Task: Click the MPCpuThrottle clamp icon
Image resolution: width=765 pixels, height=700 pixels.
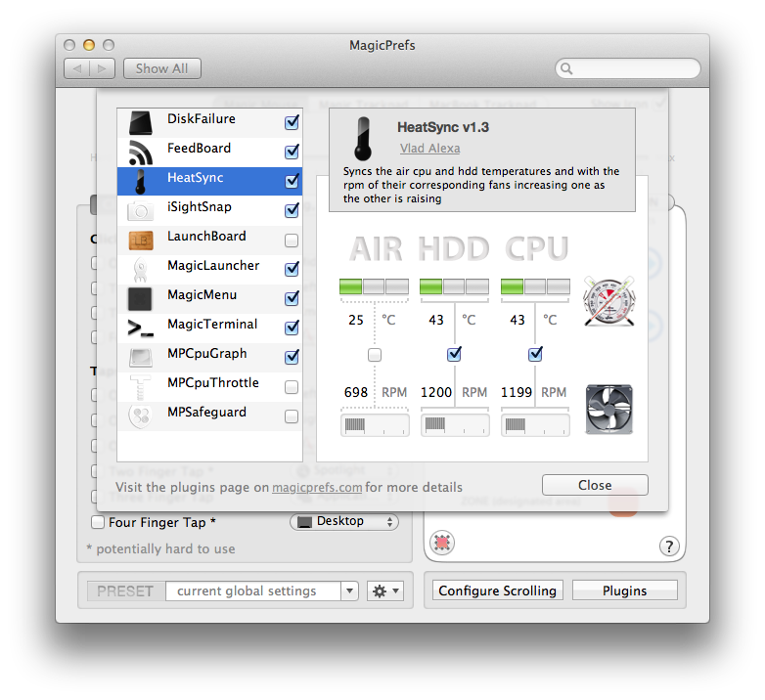Action: coord(141,387)
